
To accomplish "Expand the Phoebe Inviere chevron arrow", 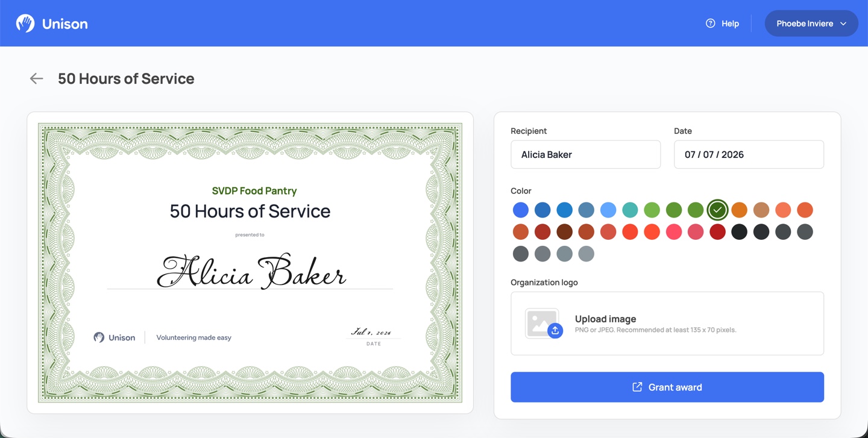I will point(843,23).
